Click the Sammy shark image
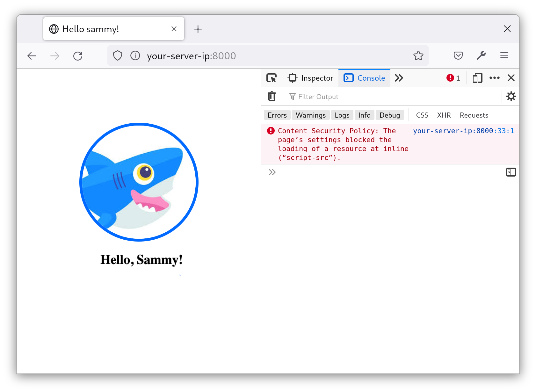This screenshot has height=392, width=536. click(x=139, y=182)
